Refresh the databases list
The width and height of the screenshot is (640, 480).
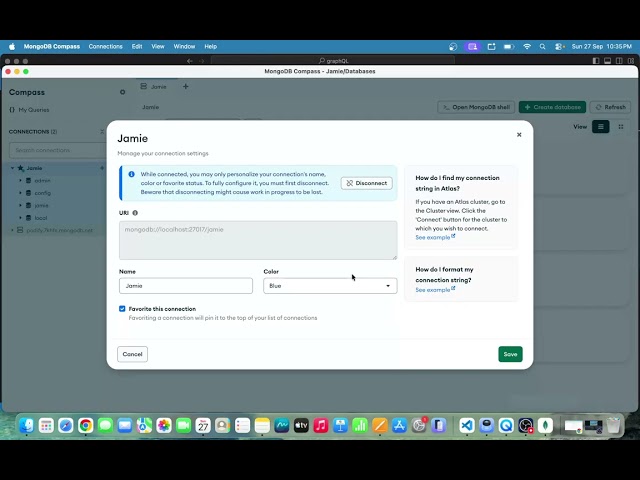[610, 107]
